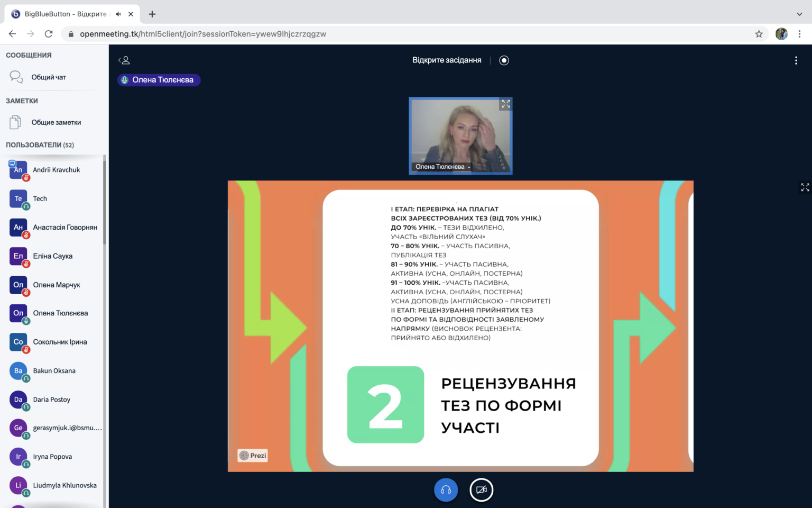Reload the page in the browser
812x508 pixels.
[x=49, y=34]
